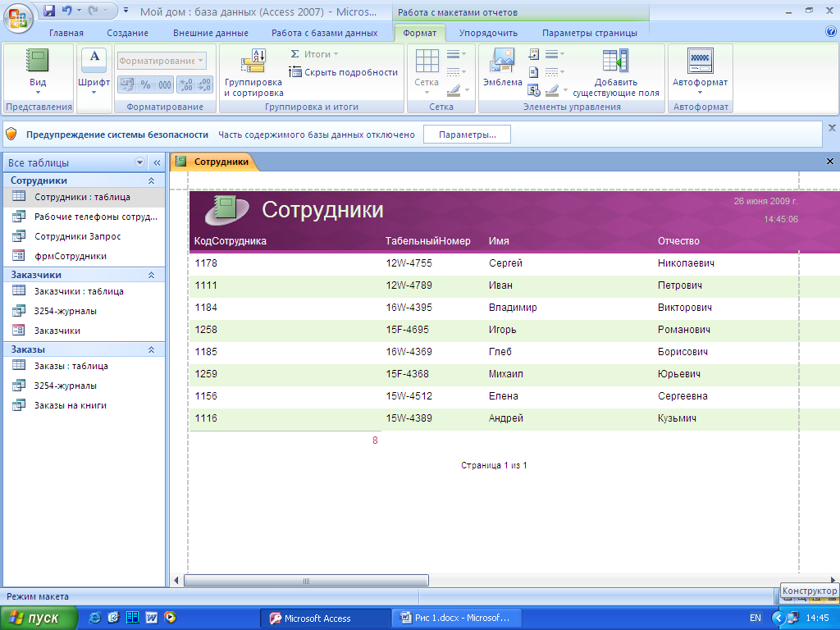Select the Параметры страницы tab
The image size is (840, 630).
coord(590,33)
